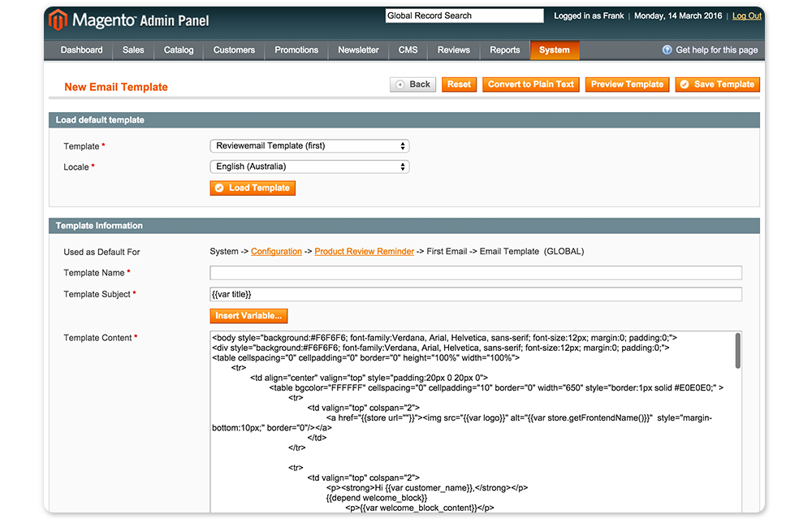Click the 'Template Information' section header

[404, 226]
